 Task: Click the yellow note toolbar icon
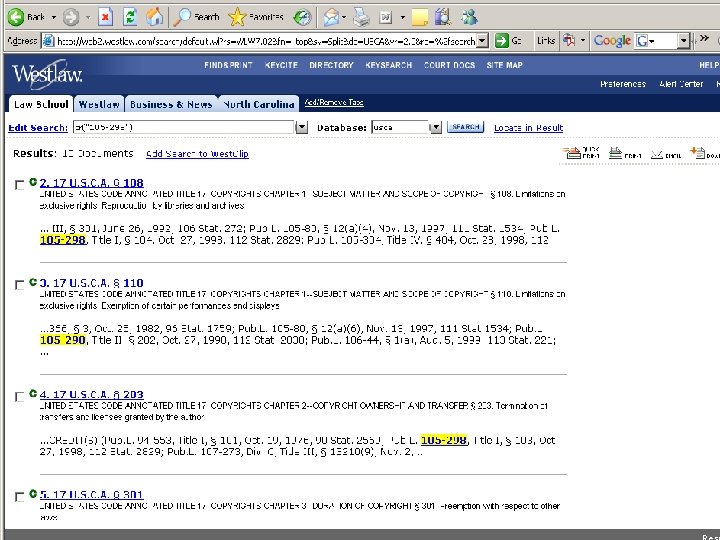point(420,17)
